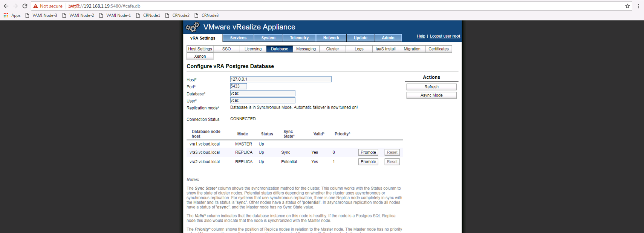Open the IaaS Install sub-tab
This screenshot has width=644, height=233.
pos(385,49)
